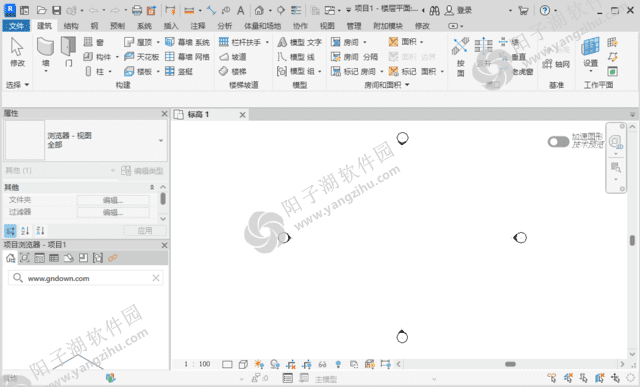640x387 pixels.
Task: Choose the 门 (Door) tool
Action: [x=68, y=51]
